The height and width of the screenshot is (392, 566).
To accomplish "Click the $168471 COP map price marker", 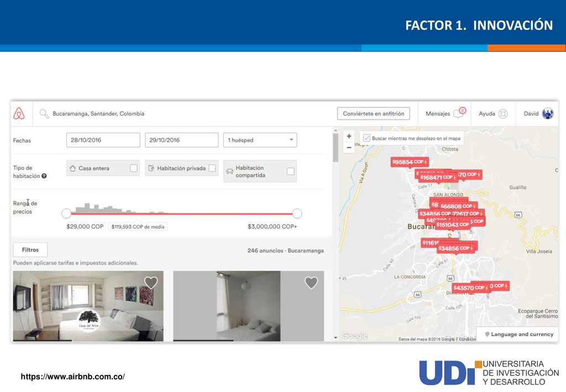I will click(438, 177).
